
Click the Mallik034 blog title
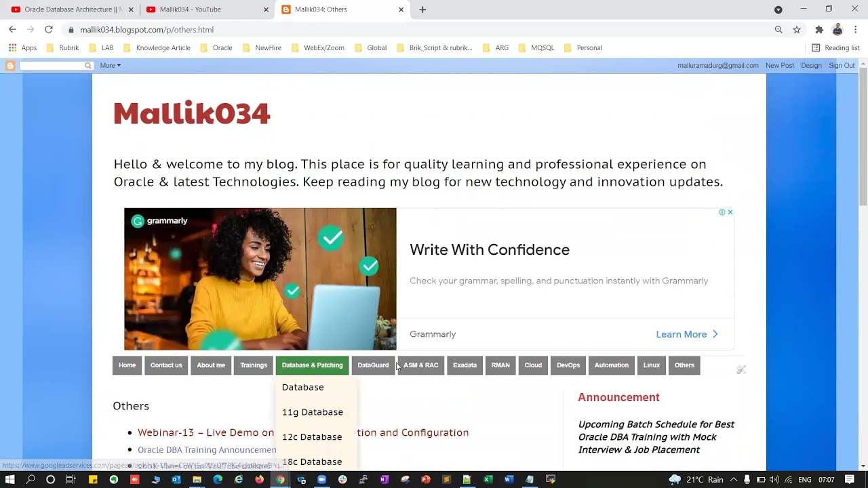click(192, 113)
